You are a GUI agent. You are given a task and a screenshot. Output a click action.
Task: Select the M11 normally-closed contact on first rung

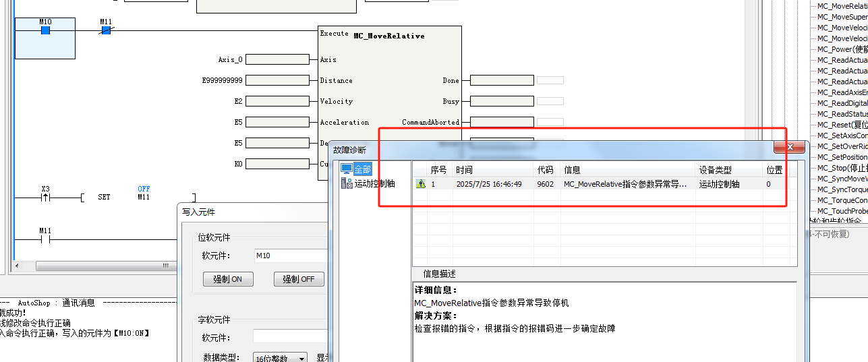(106, 30)
